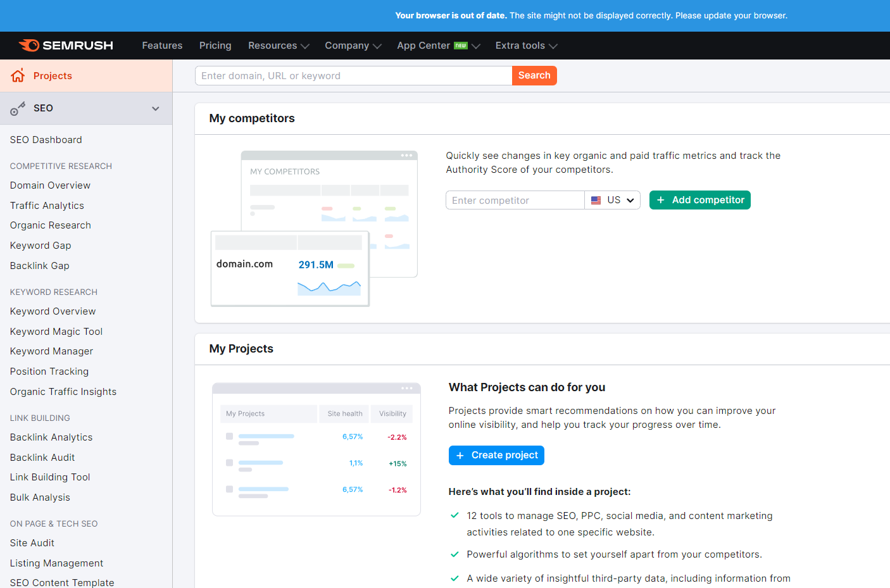Viewport: 890px width, 588px height.
Task: Open Listing Management link
Action: (57, 563)
